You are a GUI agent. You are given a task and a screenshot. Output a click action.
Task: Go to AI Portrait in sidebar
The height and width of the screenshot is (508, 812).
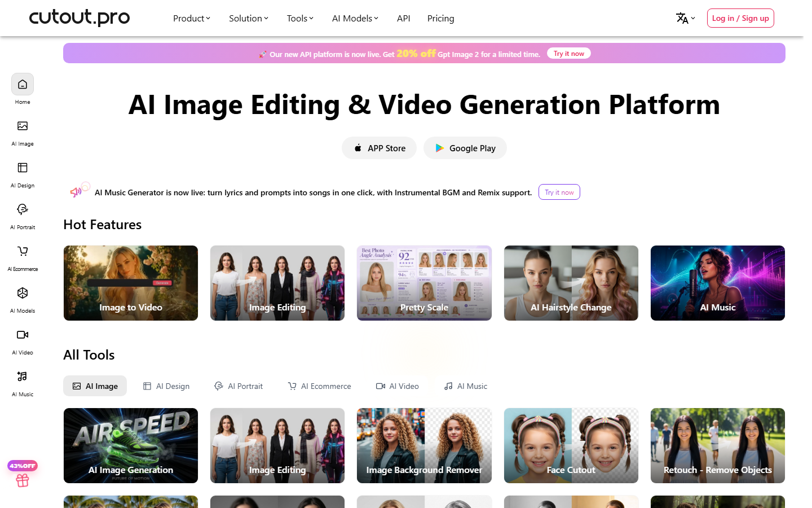point(23,209)
